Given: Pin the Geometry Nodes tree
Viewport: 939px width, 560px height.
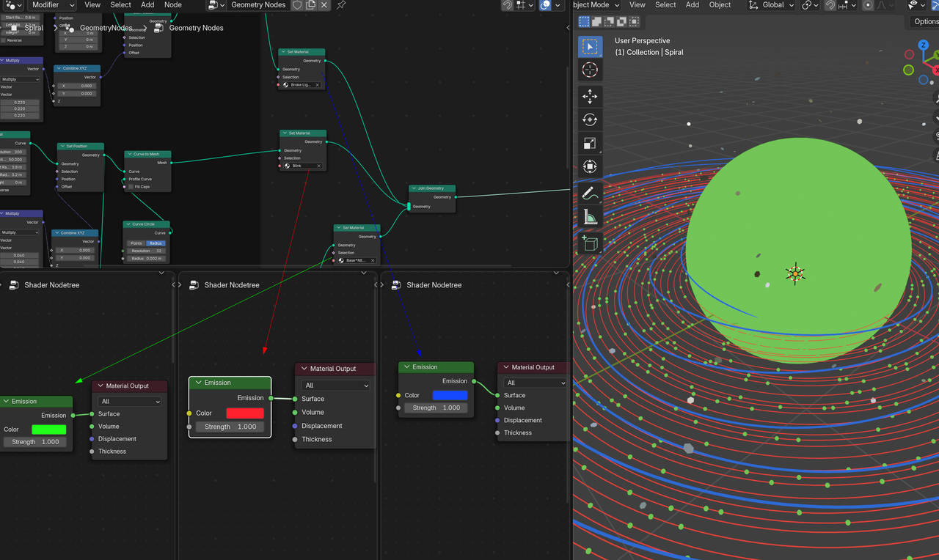Looking at the screenshot, I should (341, 5).
